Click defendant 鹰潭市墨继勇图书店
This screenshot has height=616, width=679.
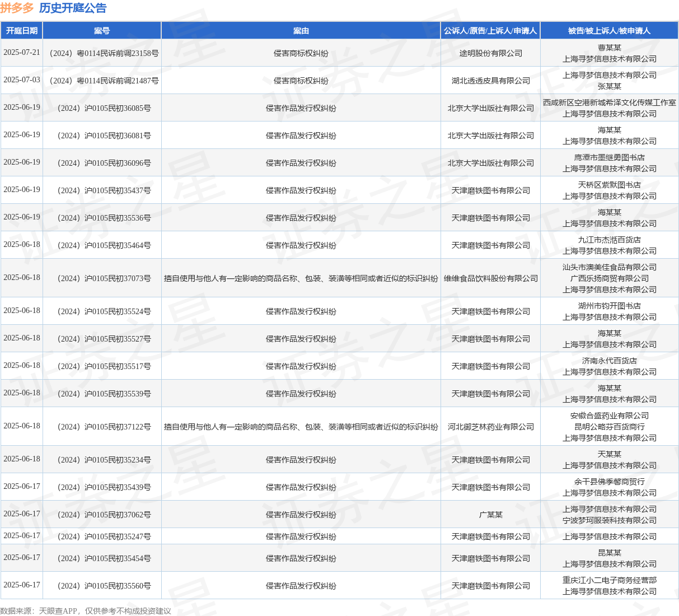610,157
